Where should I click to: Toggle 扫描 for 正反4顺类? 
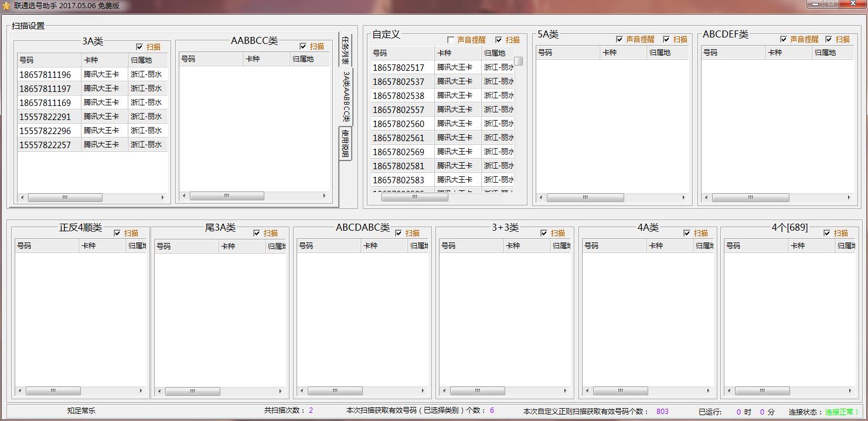click(117, 233)
